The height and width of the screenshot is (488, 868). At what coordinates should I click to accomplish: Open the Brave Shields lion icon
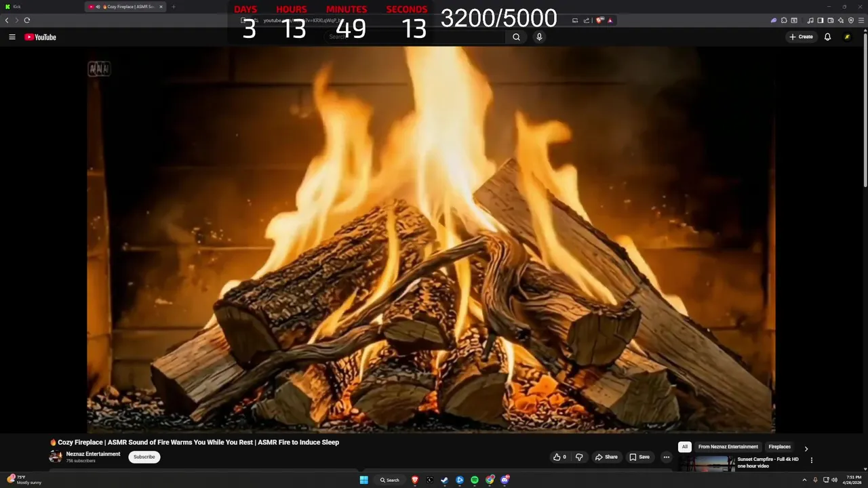pyautogui.click(x=599, y=20)
